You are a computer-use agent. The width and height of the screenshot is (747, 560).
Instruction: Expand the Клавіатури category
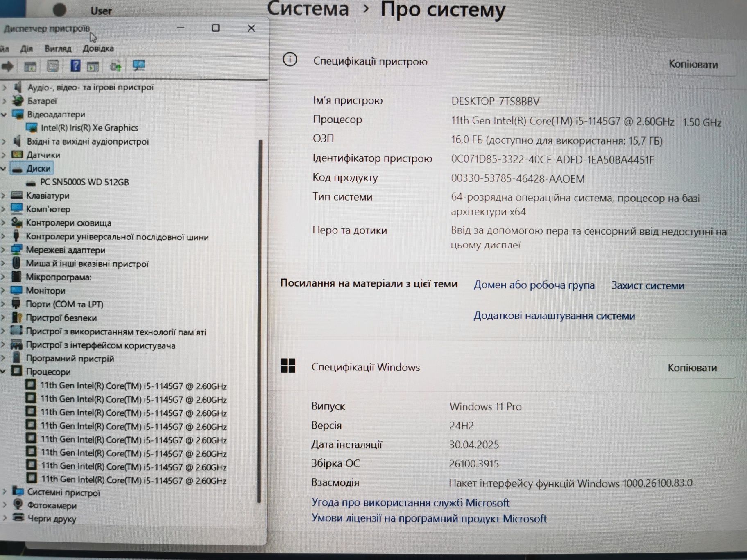coord(3,195)
